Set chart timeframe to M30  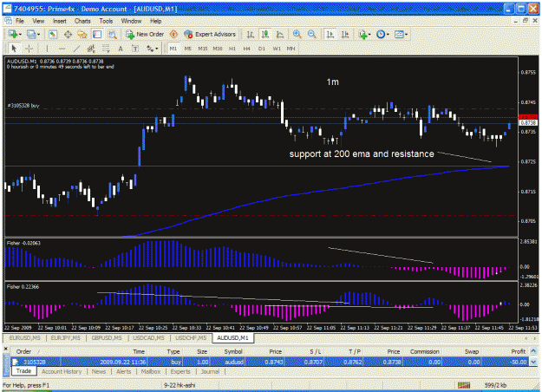(x=218, y=49)
